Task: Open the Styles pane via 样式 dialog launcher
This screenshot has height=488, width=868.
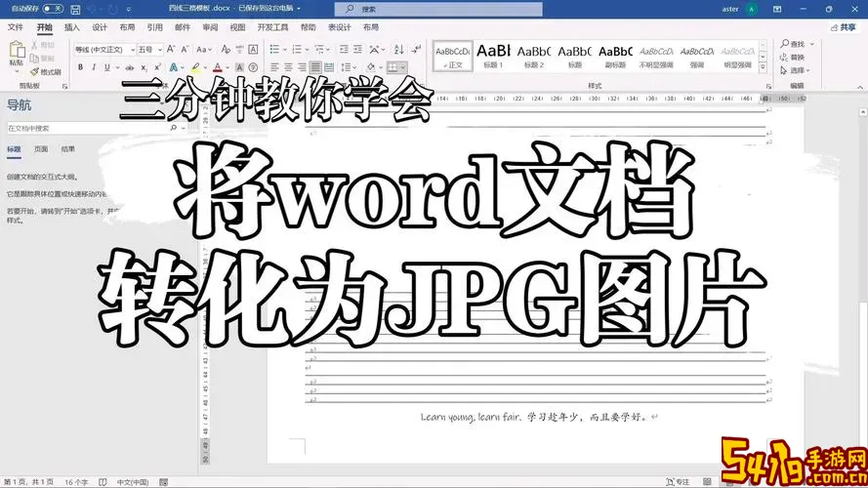Action: pyautogui.click(x=768, y=86)
